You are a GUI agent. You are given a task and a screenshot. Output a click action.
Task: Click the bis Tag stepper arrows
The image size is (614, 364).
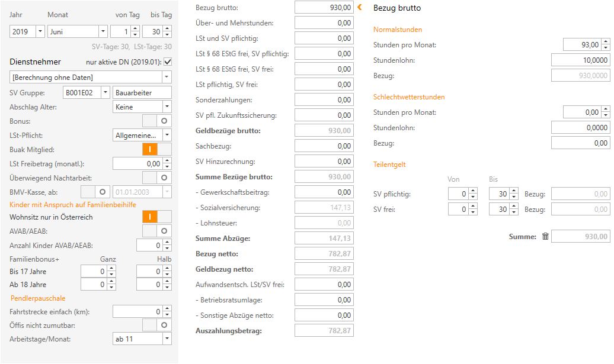167,31
